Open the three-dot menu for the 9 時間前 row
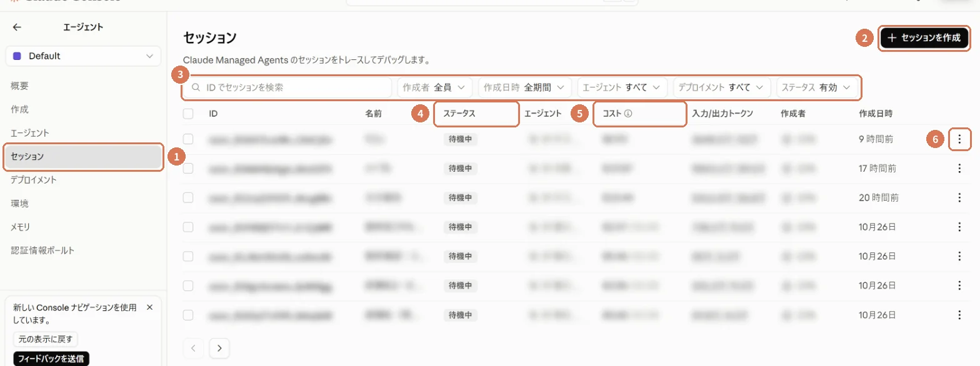 959,139
